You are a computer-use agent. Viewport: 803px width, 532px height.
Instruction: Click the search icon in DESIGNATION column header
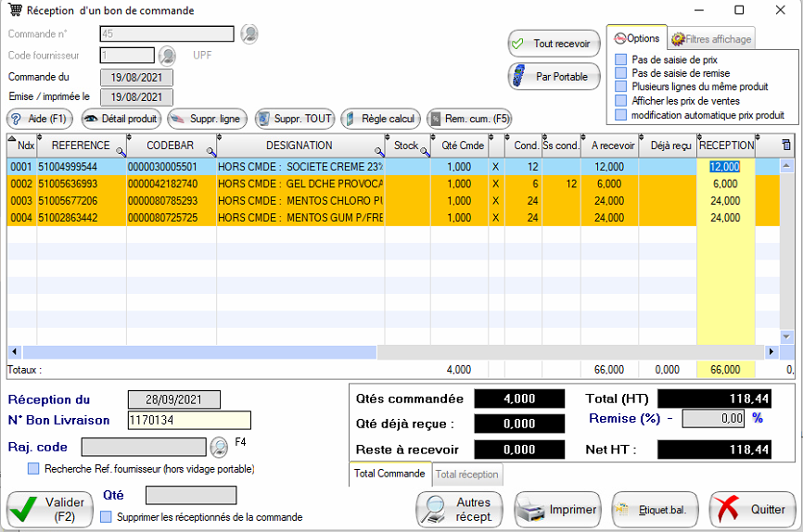tap(380, 152)
